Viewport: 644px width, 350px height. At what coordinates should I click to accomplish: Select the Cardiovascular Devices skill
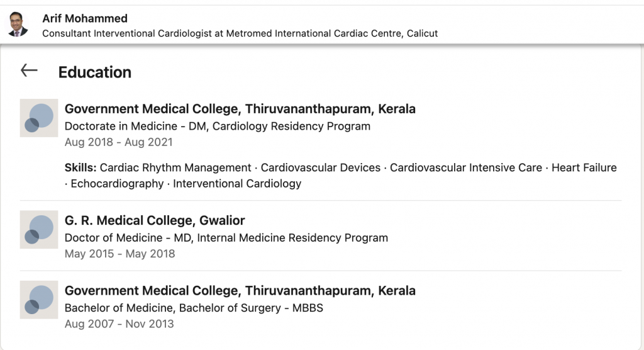tap(321, 167)
